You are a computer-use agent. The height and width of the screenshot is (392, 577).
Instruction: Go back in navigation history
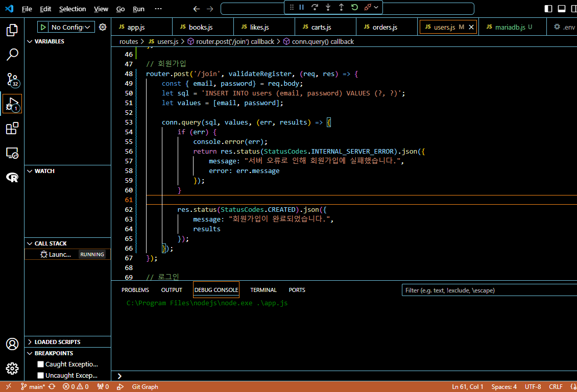pos(197,9)
